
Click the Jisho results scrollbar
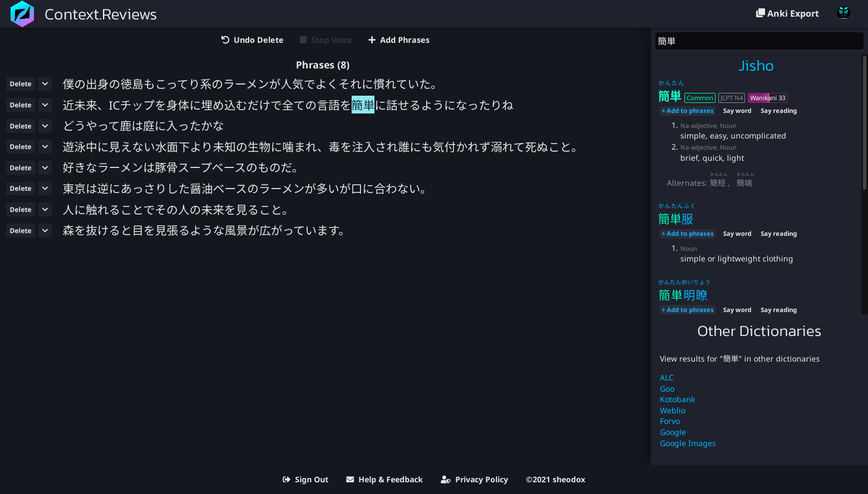click(x=864, y=122)
